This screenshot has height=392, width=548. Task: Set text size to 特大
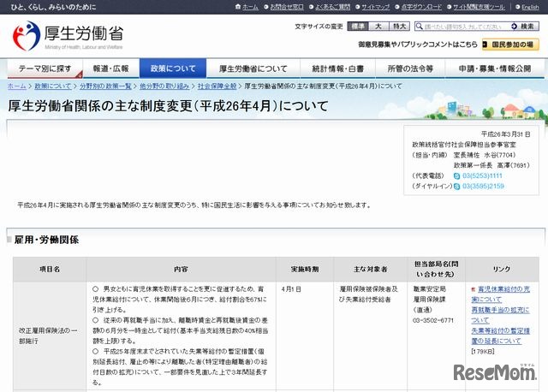pyautogui.click(x=399, y=27)
